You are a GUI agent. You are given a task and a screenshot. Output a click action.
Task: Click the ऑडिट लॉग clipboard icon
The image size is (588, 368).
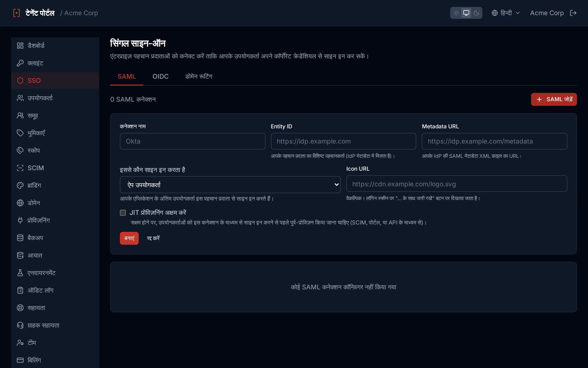20,290
